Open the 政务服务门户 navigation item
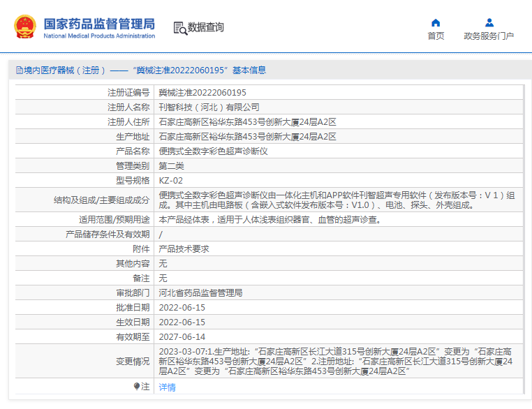532x409 pixels. pyautogui.click(x=489, y=36)
